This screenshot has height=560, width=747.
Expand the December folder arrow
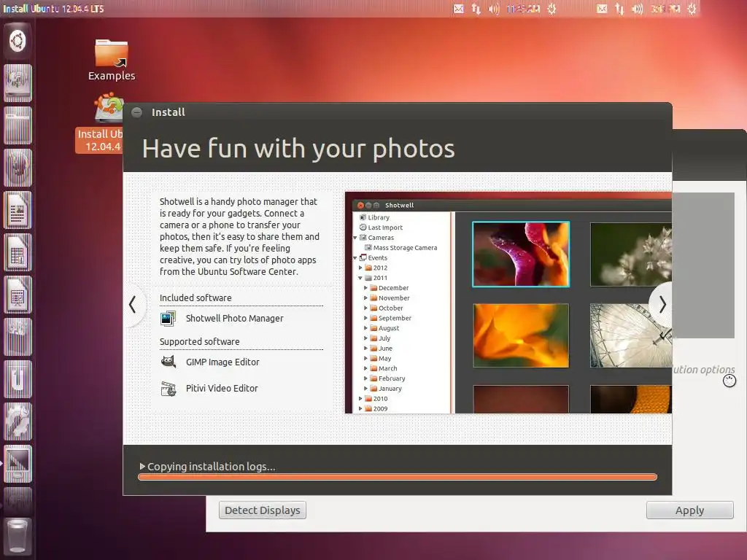(x=365, y=287)
